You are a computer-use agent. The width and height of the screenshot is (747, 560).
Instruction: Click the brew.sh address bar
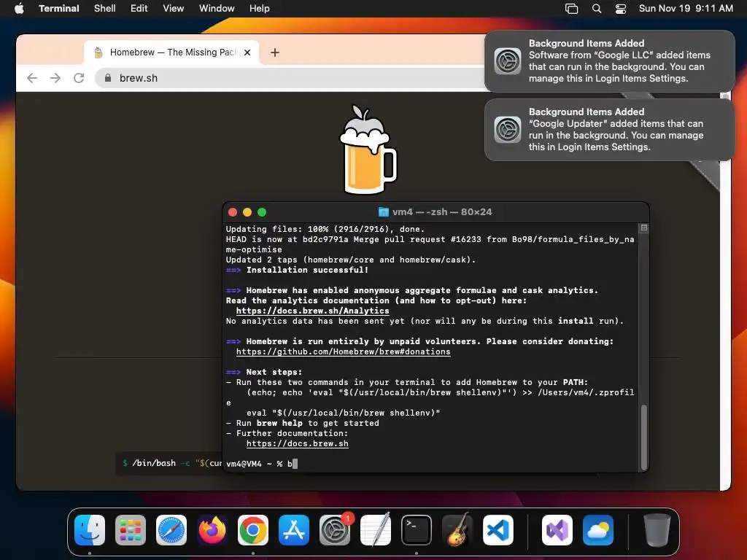tap(290, 78)
